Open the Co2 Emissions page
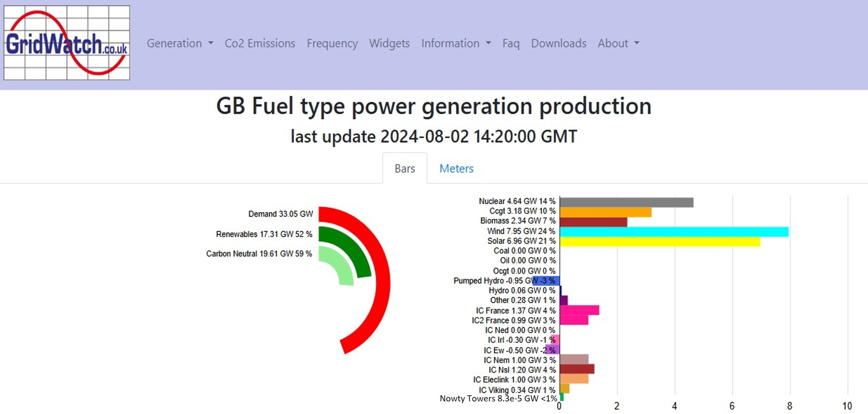The height and width of the screenshot is (414, 868). click(x=260, y=43)
